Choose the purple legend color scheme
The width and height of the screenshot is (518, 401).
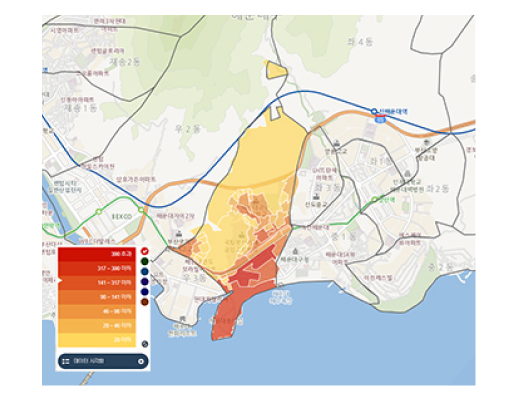coord(145,282)
